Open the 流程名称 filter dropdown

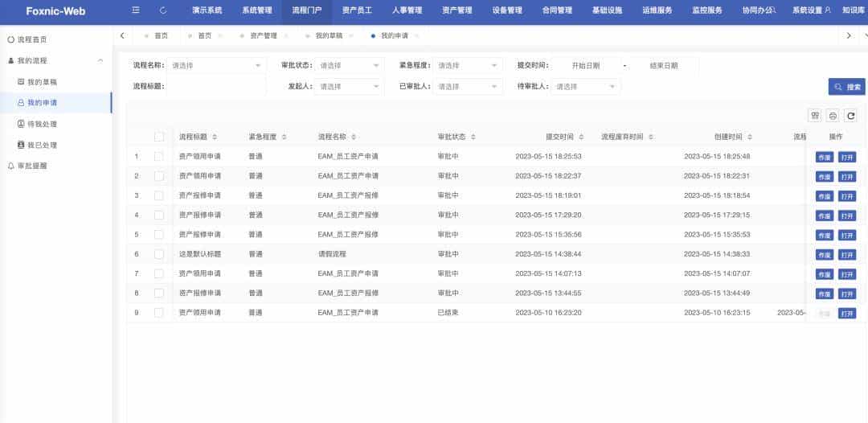coord(216,65)
